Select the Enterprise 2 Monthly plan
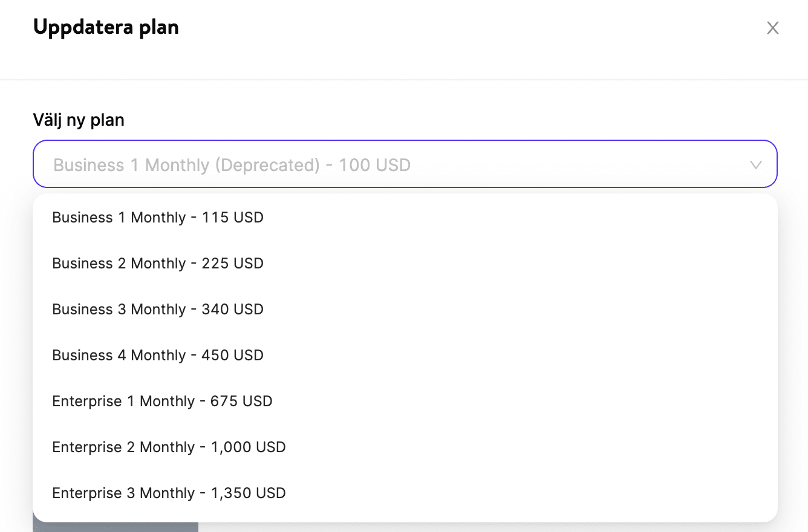Viewport: 808px width, 532px height. [169, 447]
